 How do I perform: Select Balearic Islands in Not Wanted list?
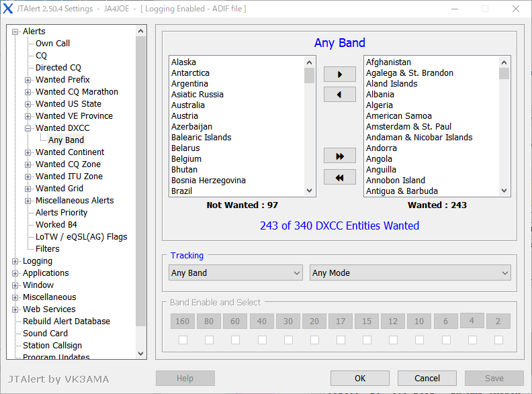tap(202, 138)
